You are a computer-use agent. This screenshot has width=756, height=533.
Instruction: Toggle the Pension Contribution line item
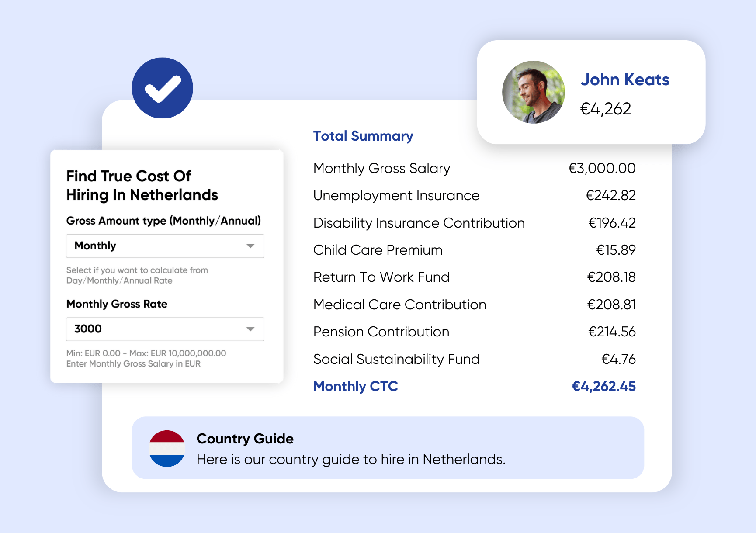pos(381,332)
